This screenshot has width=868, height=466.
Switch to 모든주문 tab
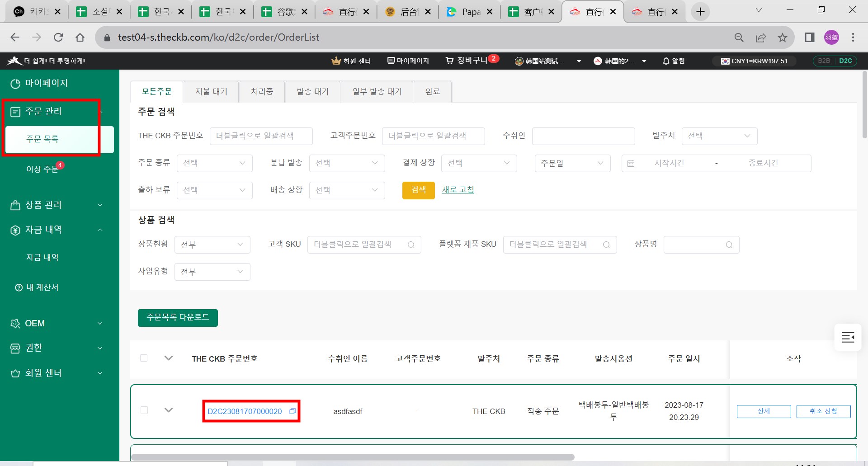[156, 92]
